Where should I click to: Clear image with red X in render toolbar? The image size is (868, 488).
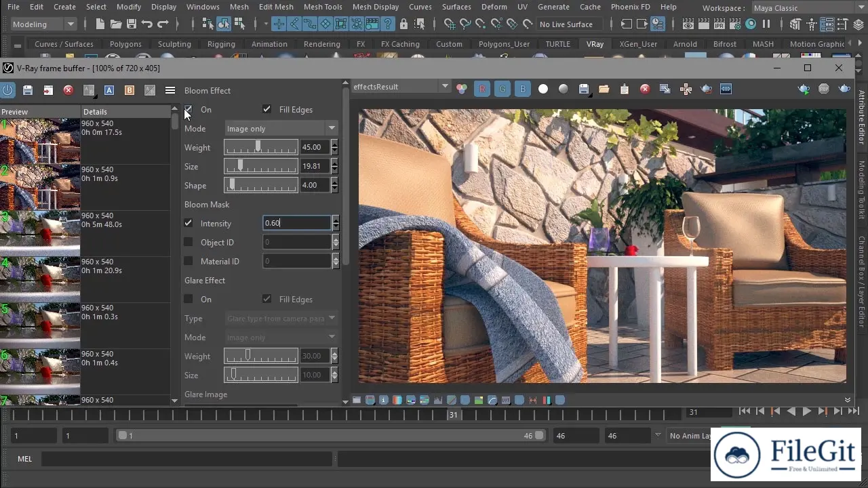click(645, 89)
